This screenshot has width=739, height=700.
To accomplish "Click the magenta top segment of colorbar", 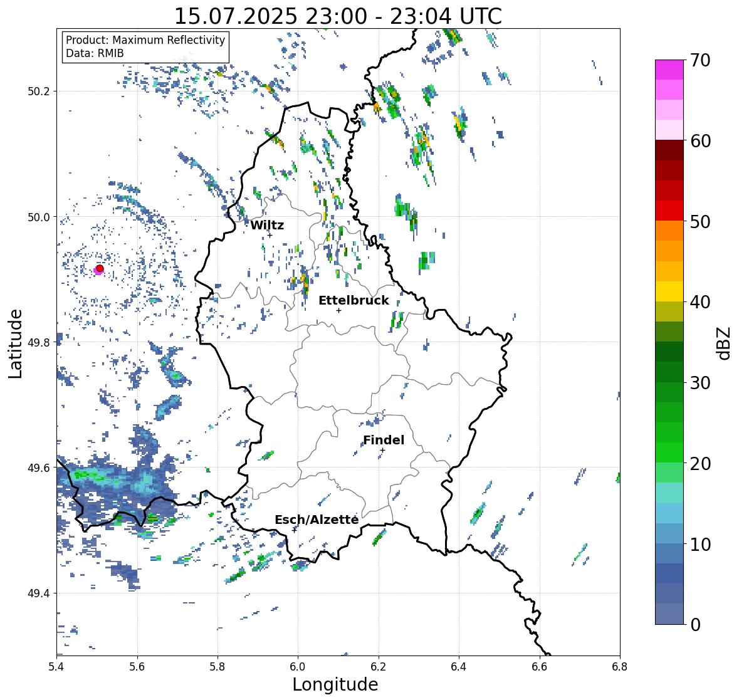I will point(669,70).
